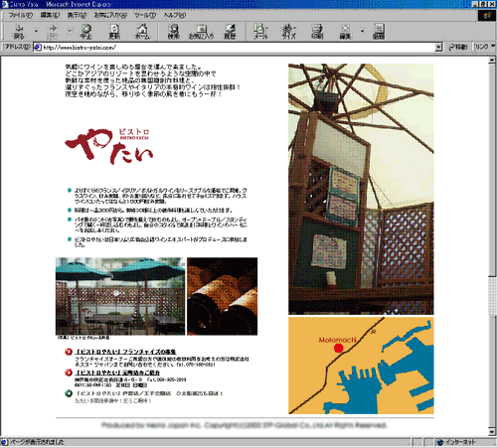Click the Mail (メール) toolbar icon
Image resolution: width=497 pixels, height=448 pixels.
[x=260, y=32]
